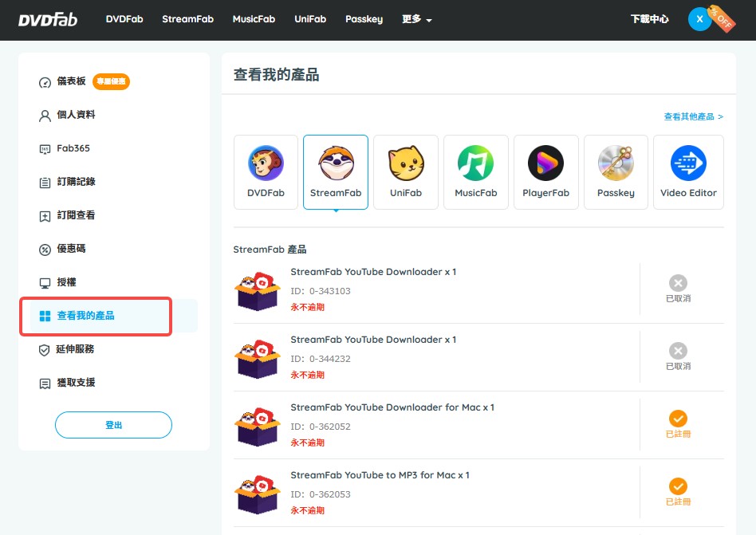Click the 訂閱查看 subscription icon
The image size is (756, 535).
[45, 216]
